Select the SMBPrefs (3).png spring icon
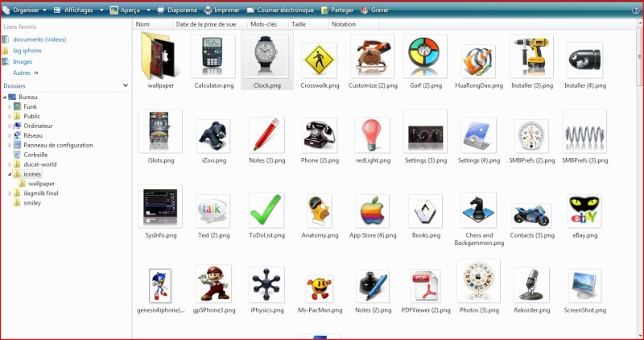Image resolution: width=644 pixels, height=340 pixels. (x=585, y=131)
